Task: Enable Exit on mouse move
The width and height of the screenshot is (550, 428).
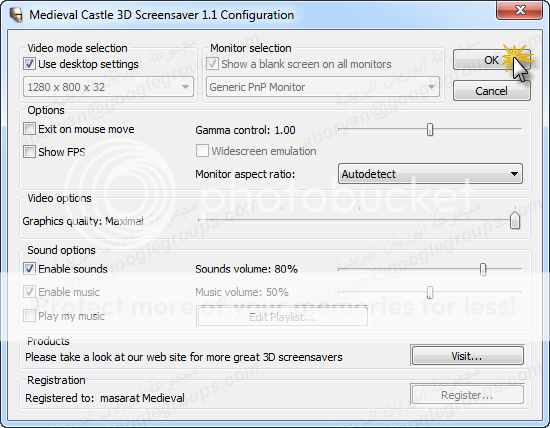Action: point(29,129)
